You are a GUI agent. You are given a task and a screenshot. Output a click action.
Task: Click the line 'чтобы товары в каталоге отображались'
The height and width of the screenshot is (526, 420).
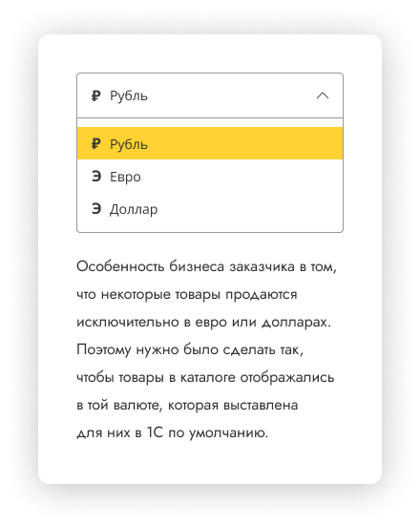pos(205,377)
